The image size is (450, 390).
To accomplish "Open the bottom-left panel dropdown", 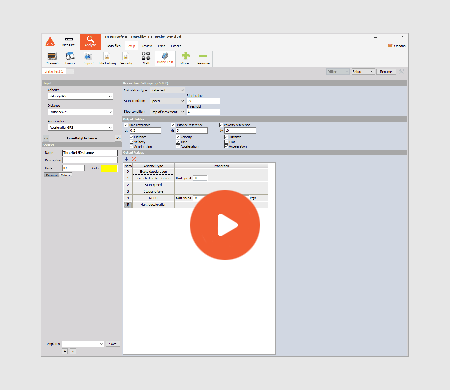I will [83, 344].
